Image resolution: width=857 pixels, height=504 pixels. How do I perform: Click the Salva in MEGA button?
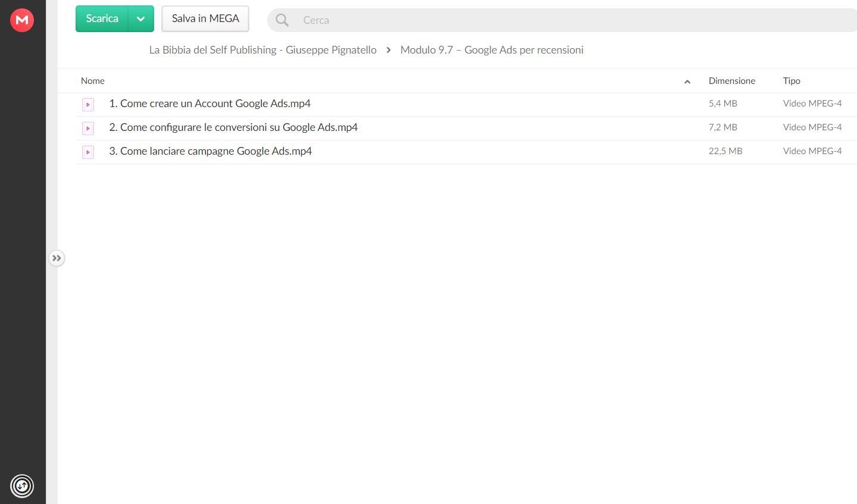205,19
